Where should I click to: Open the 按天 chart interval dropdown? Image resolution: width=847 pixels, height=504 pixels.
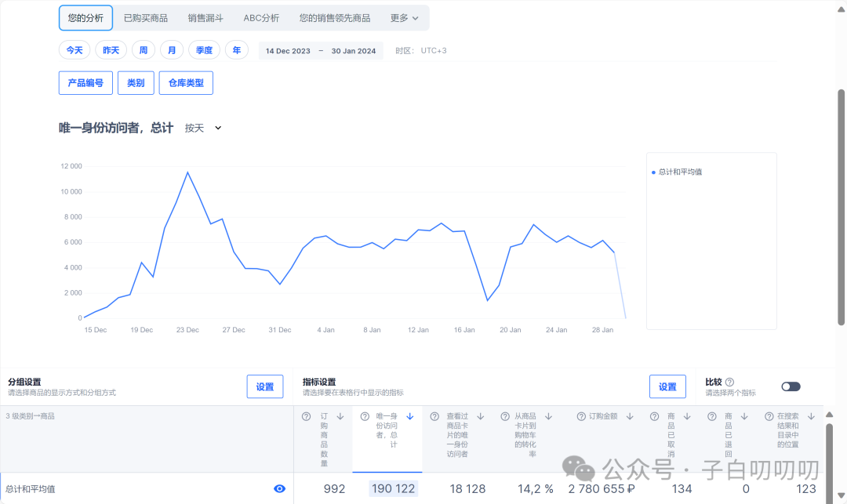point(202,128)
